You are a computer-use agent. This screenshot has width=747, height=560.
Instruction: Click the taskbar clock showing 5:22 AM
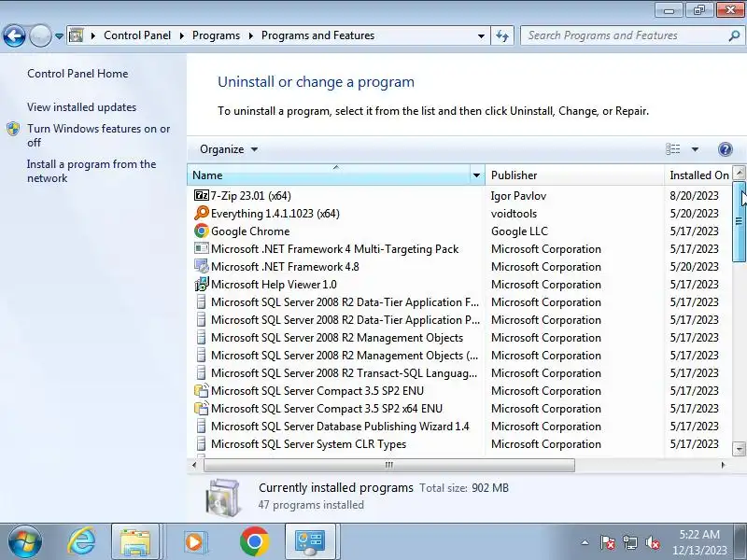pyautogui.click(x=699, y=542)
